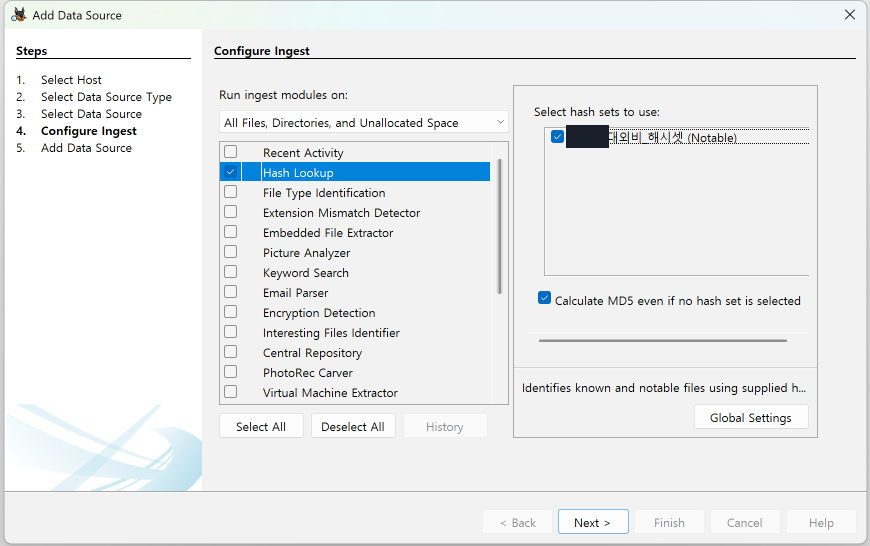The image size is (870, 546).
Task: Check the Embedded File Extractor box
Action: pyautogui.click(x=230, y=232)
